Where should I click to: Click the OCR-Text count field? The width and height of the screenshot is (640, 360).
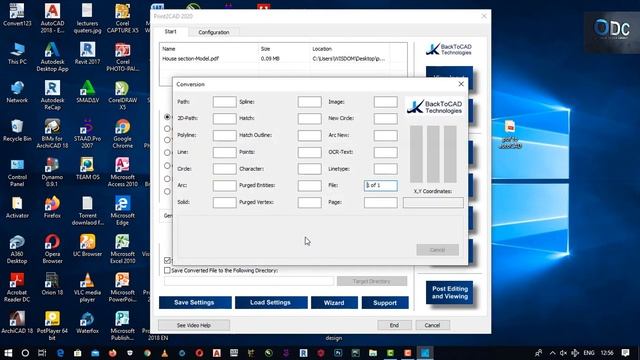coord(385,152)
